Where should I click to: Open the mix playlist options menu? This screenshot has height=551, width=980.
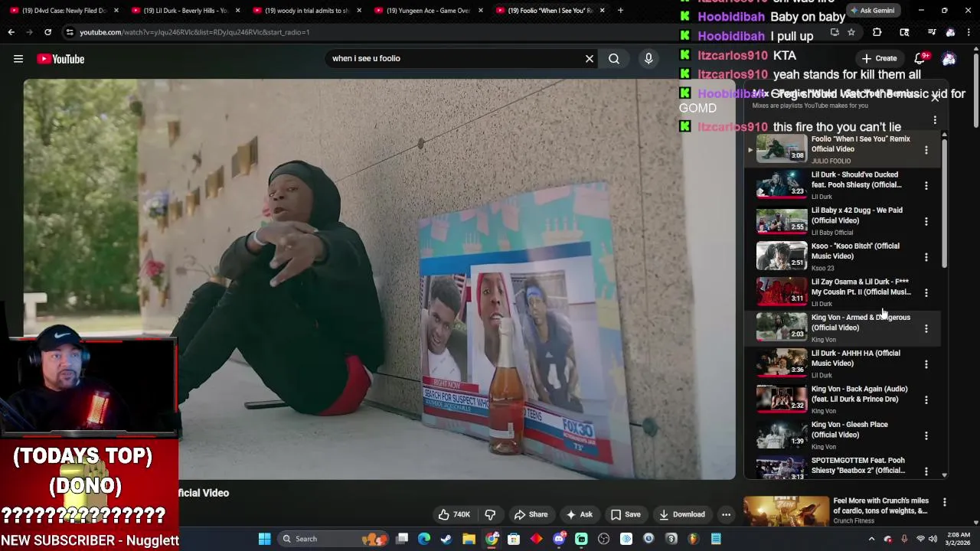pos(935,120)
